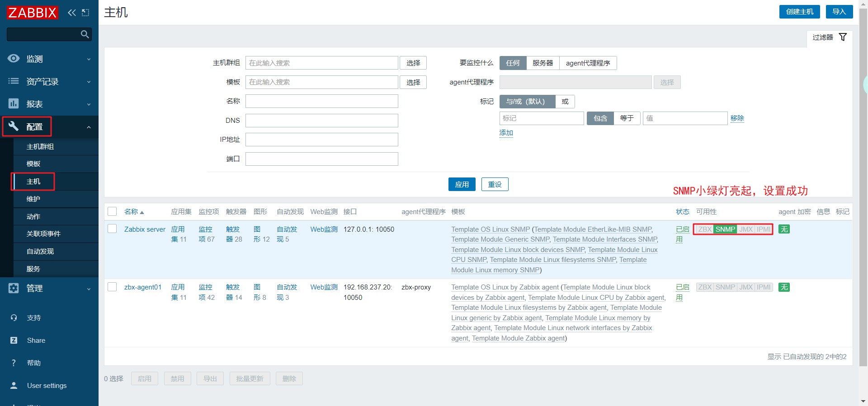
Task: Click SNMP availability indicator for zbx-agent01
Action: click(725, 287)
